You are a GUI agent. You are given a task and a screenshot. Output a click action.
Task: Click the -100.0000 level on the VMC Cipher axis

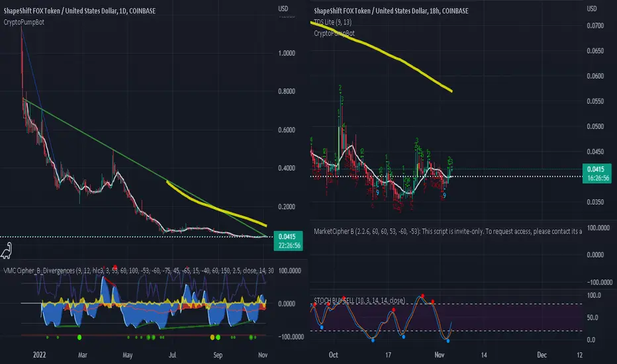click(291, 337)
